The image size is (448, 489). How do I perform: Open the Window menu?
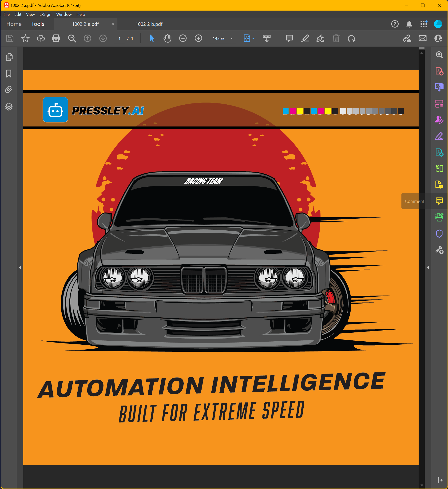click(64, 14)
